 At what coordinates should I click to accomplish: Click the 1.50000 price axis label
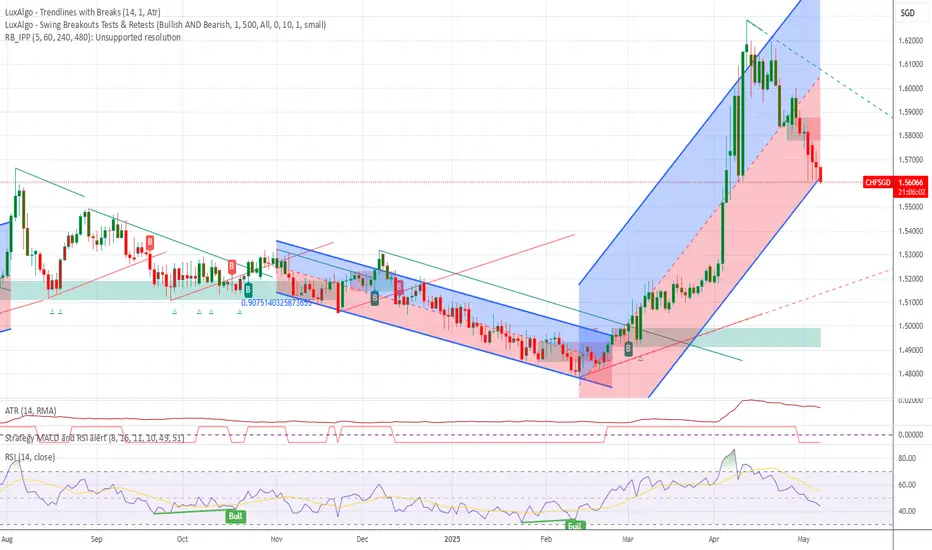[911, 326]
